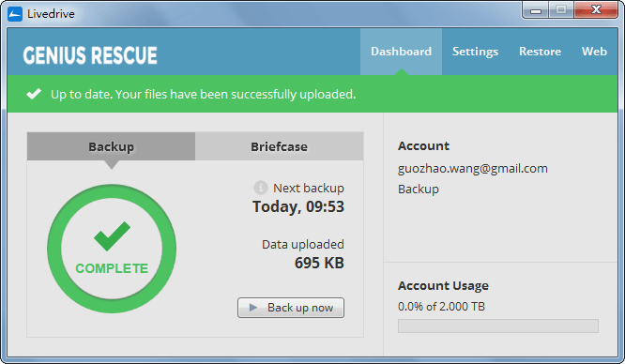The width and height of the screenshot is (625, 364).
Task: Click the Account Usage progress bar
Action: pos(498,326)
